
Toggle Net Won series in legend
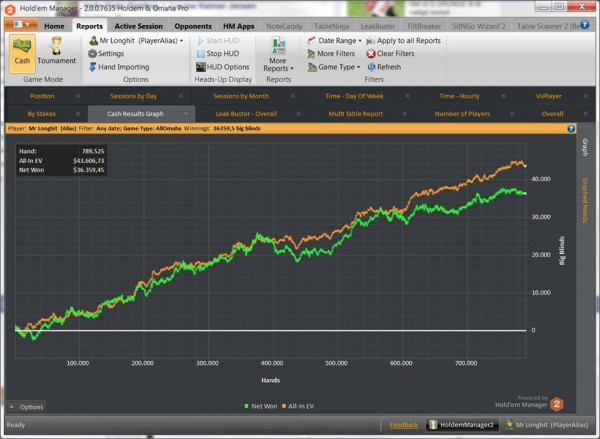pos(261,406)
